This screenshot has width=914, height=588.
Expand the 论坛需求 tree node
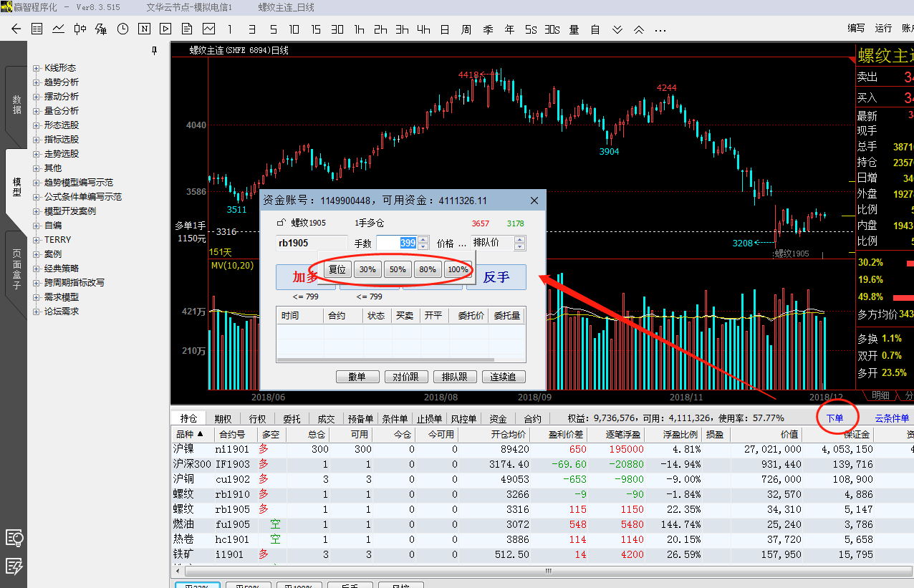(x=37, y=312)
